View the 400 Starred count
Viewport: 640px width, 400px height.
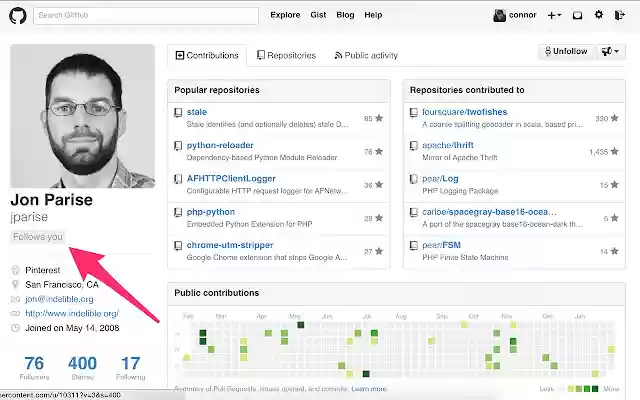(x=82, y=368)
